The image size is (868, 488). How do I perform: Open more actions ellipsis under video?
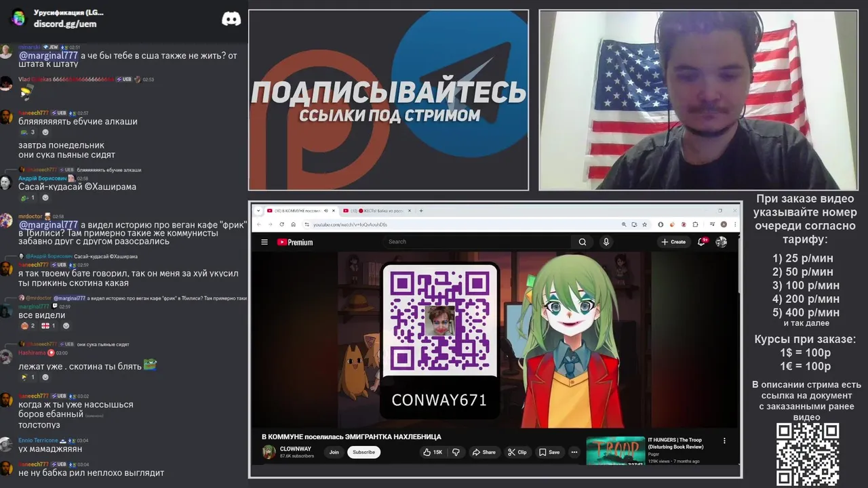point(574,452)
